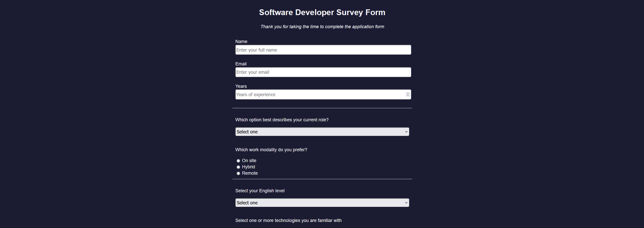Click the Email label above the email box

[x=241, y=64]
